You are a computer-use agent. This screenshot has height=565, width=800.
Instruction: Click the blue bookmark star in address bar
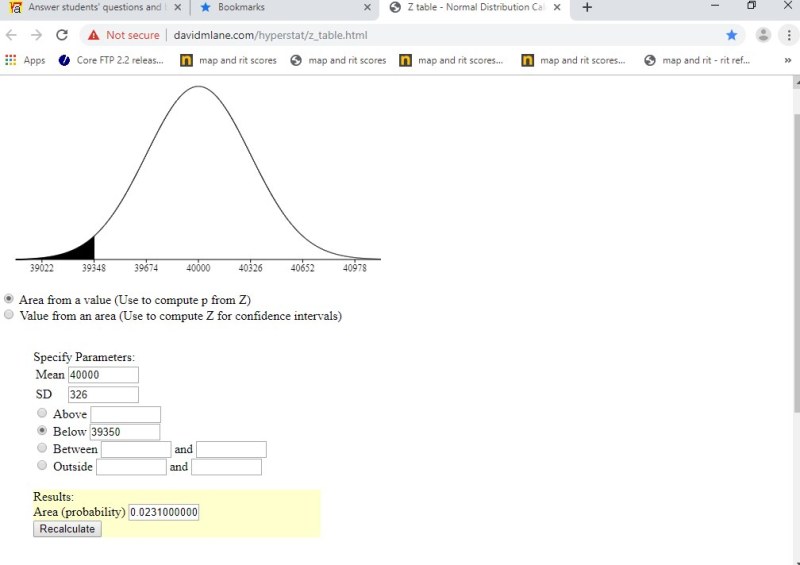[x=732, y=35]
